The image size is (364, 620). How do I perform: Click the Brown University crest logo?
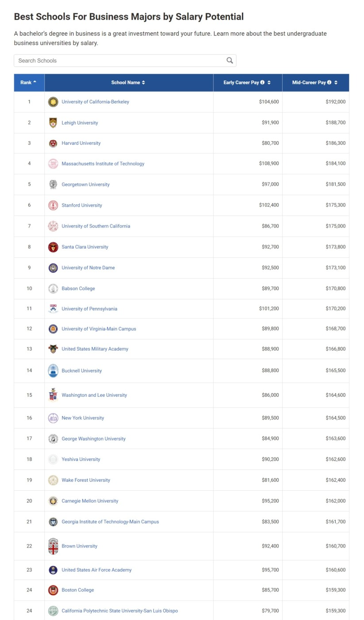[x=53, y=546]
